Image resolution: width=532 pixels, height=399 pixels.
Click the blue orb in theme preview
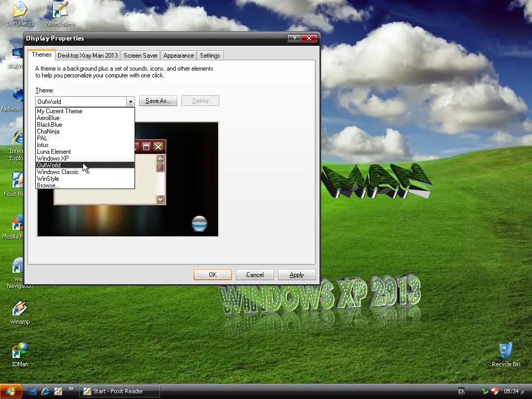pyautogui.click(x=199, y=224)
